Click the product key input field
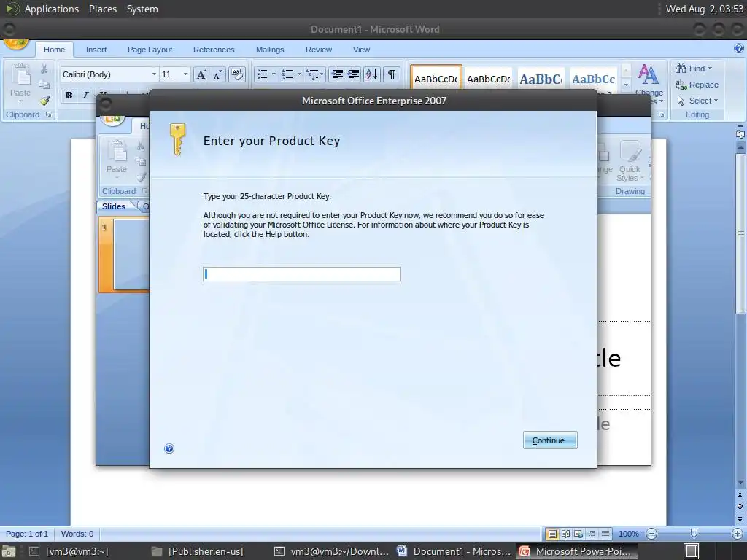Image resolution: width=747 pixels, height=560 pixels. point(302,274)
